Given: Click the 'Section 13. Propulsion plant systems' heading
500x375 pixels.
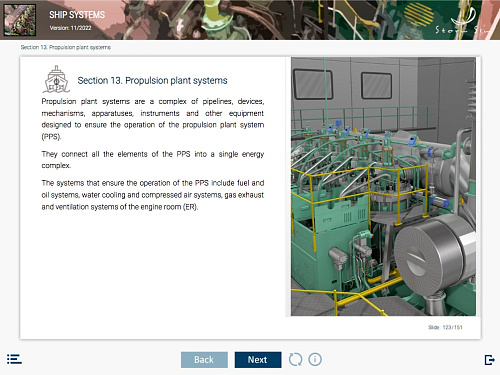Looking at the screenshot, I should (152, 81).
